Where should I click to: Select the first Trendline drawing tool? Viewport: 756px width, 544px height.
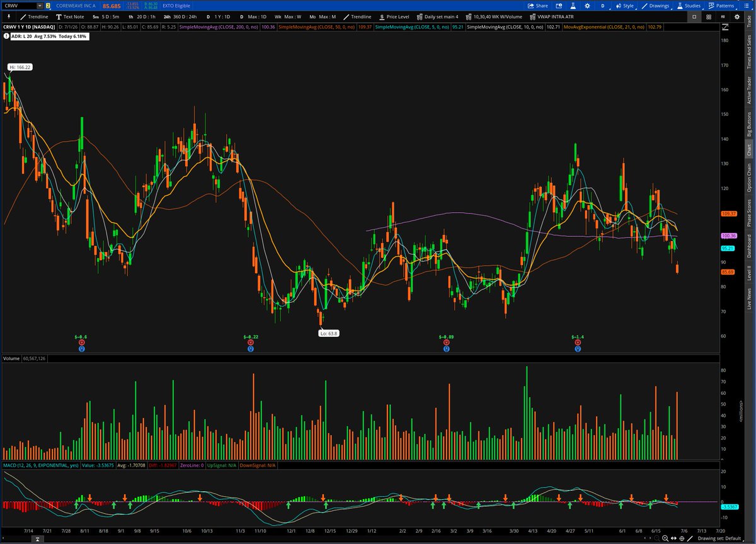point(34,16)
